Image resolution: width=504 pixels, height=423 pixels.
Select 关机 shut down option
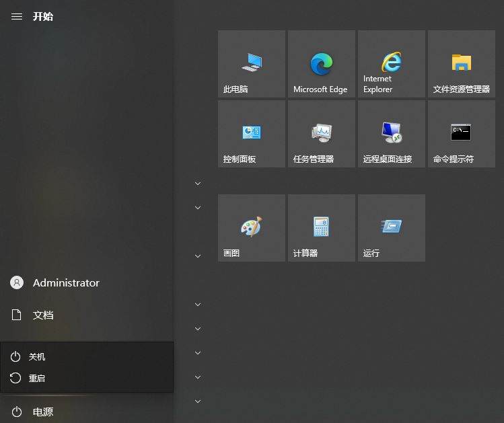[87, 356]
